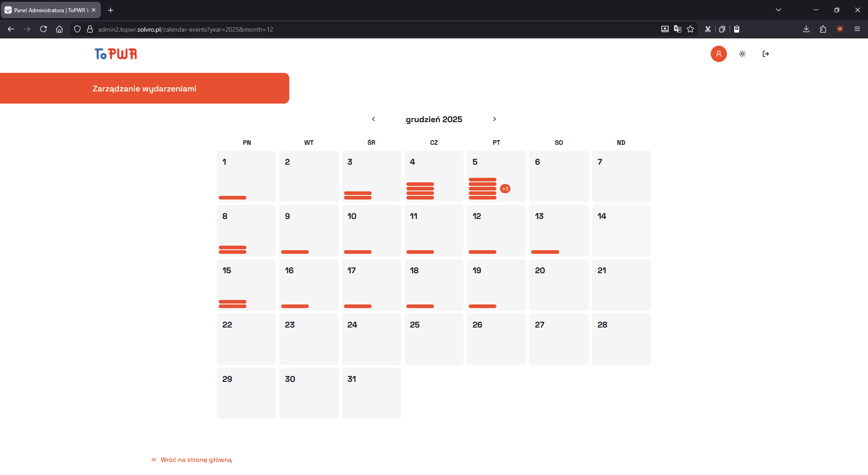Image resolution: width=868 pixels, height=475 pixels.
Task: Open the extensions puzzle-piece icon
Action: pyautogui.click(x=823, y=29)
